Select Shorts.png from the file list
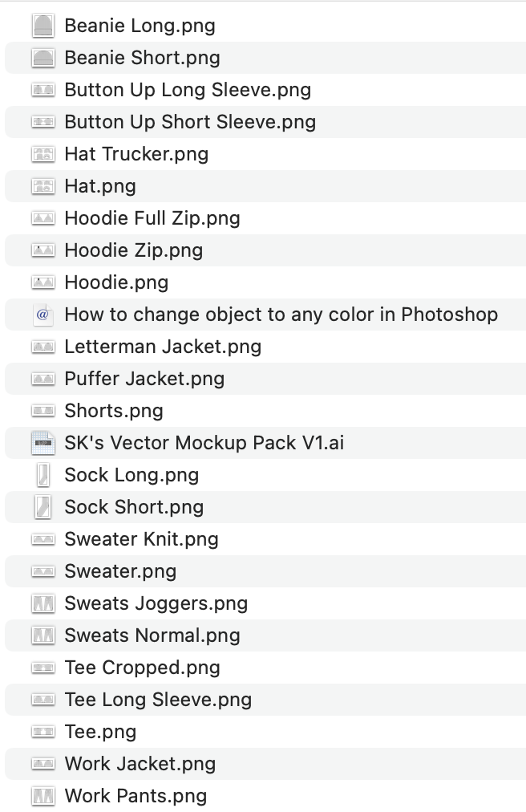 tap(114, 411)
